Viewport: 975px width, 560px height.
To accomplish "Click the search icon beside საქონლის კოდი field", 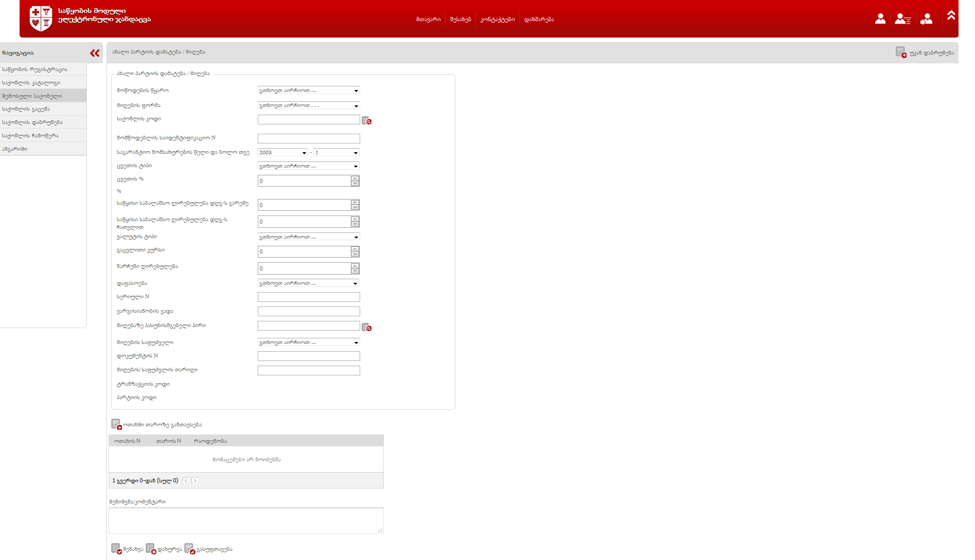I will tap(366, 120).
